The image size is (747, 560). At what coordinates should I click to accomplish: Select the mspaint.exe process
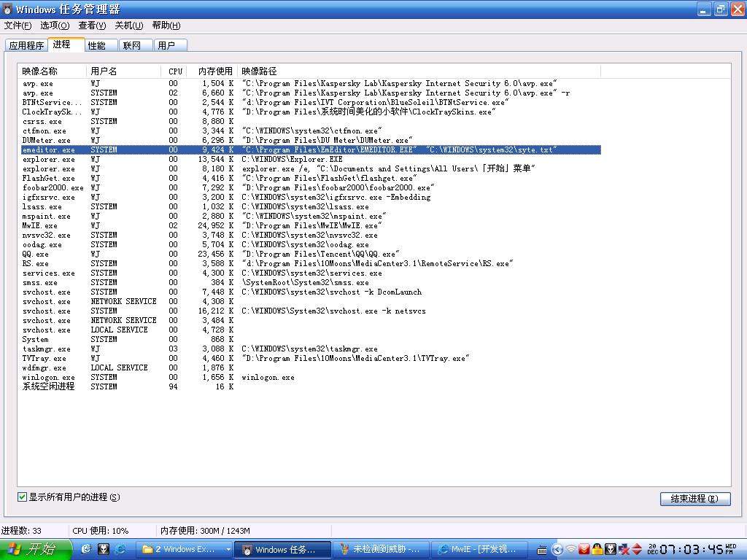pos(311,216)
